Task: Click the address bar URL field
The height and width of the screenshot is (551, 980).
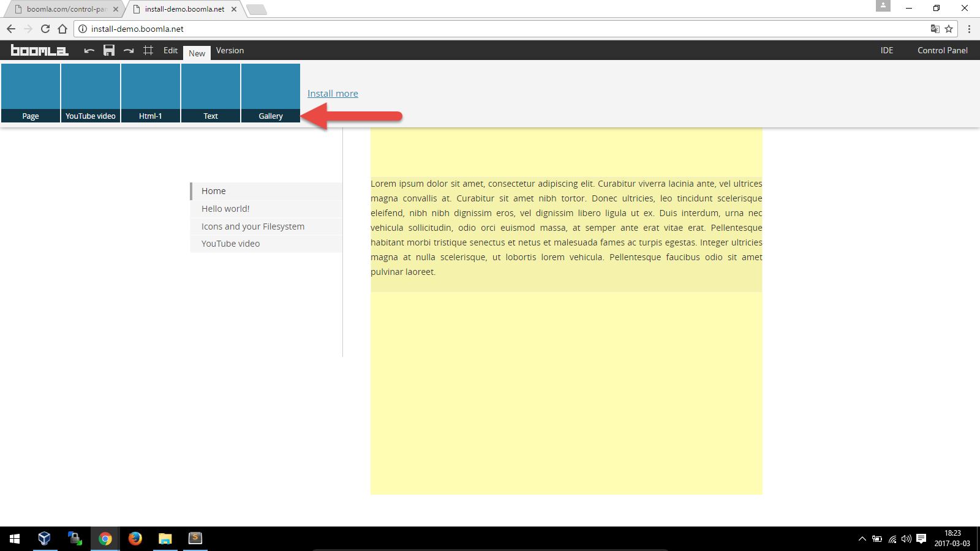Action: tap(490, 29)
